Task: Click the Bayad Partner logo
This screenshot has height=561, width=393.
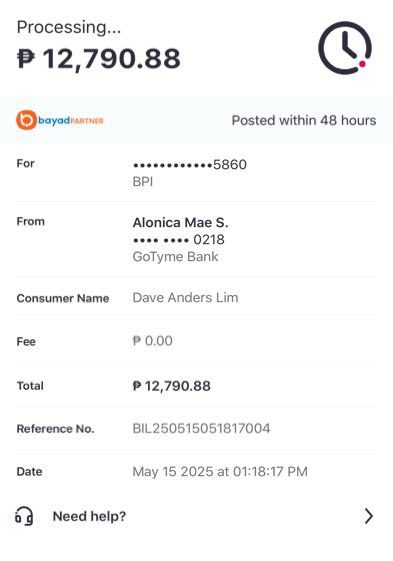Action: [x=60, y=120]
